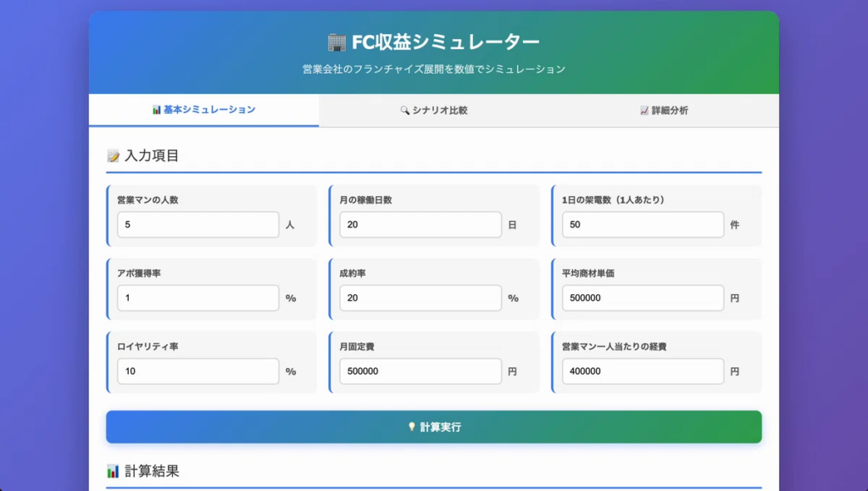The image size is (868, 491).
Task: Click the chart icon on 詳細分析 tab
Action: coord(644,111)
